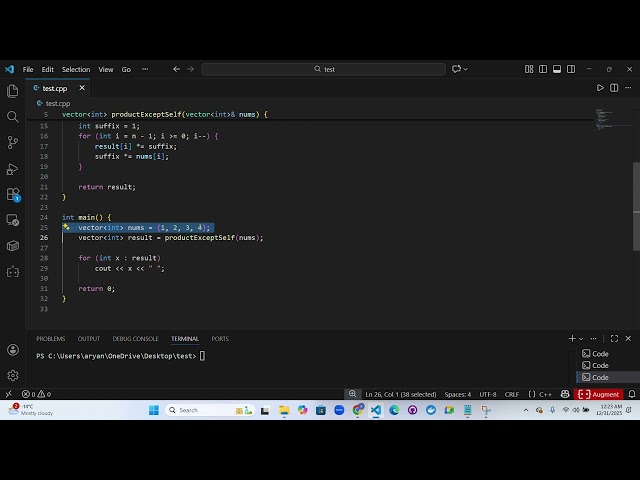Open the Manage gear settings icon
Image resolution: width=640 pixels, height=480 pixels.
tap(13, 375)
